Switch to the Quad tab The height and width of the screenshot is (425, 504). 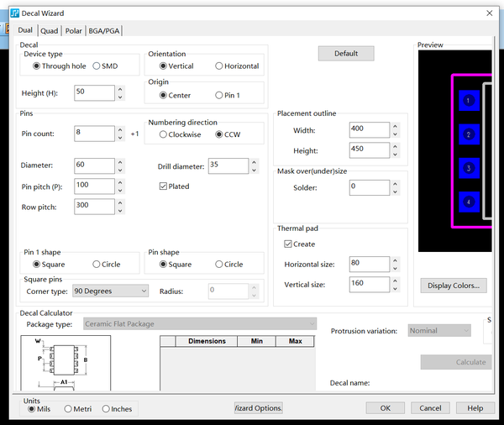50,31
